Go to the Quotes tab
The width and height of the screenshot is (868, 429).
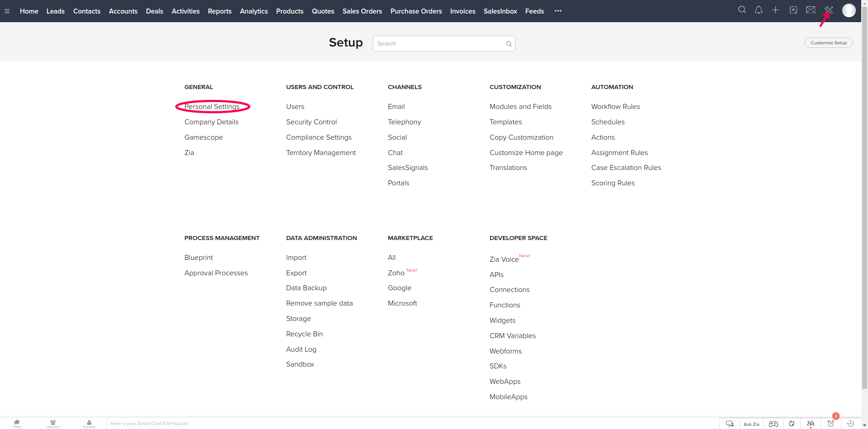pyautogui.click(x=323, y=11)
